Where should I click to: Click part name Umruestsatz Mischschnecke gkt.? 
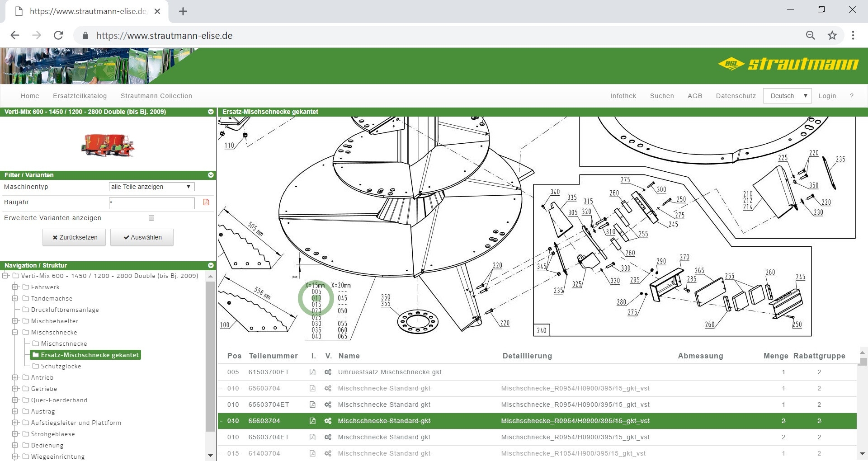click(391, 372)
